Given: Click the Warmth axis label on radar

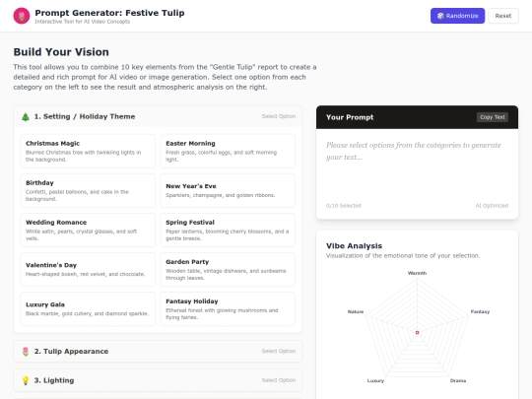Looking at the screenshot, I should point(417,273).
